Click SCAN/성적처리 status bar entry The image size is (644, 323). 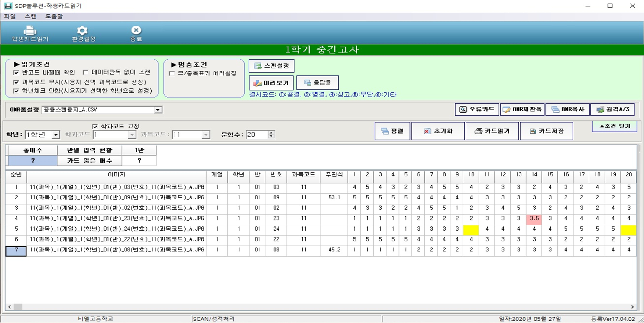point(214,319)
